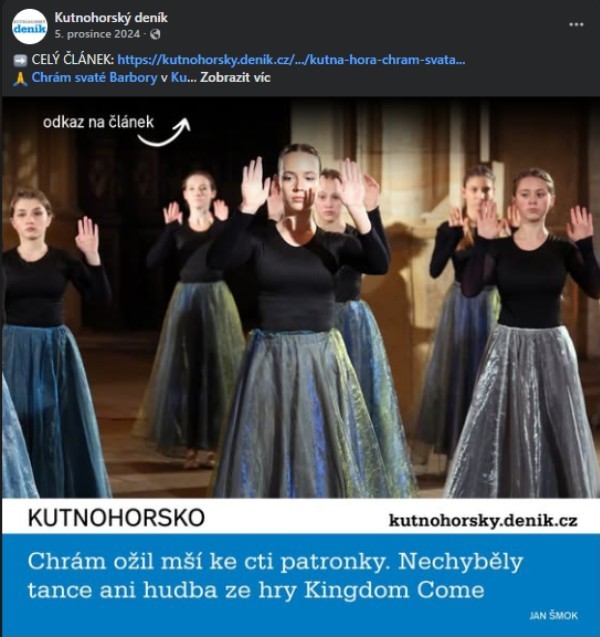Open the kutnohorsky.denik.cz article URL link
This screenshot has height=637, width=600.
point(291,60)
